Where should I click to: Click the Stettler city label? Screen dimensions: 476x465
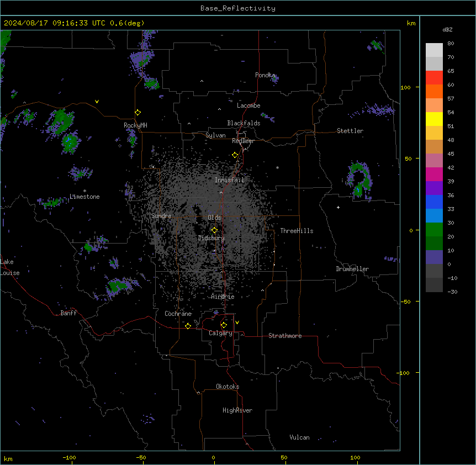(350, 131)
